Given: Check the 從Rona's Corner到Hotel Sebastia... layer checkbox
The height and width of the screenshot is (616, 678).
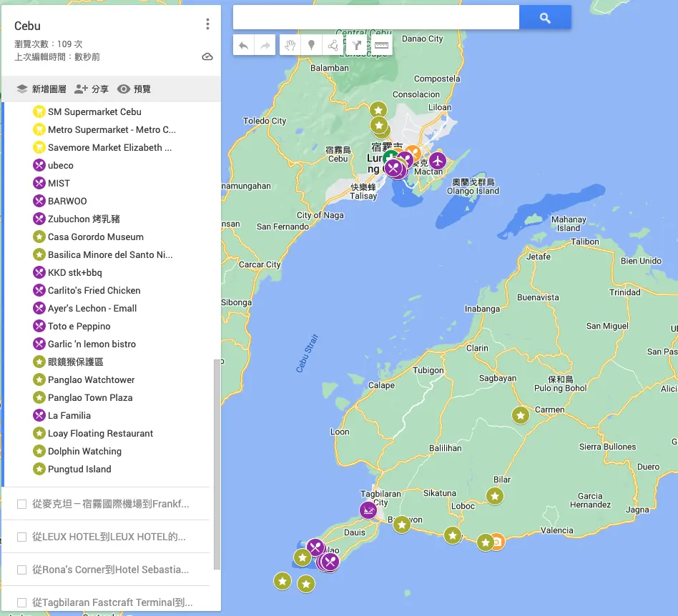Looking at the screenshot, I should point(21,570).
